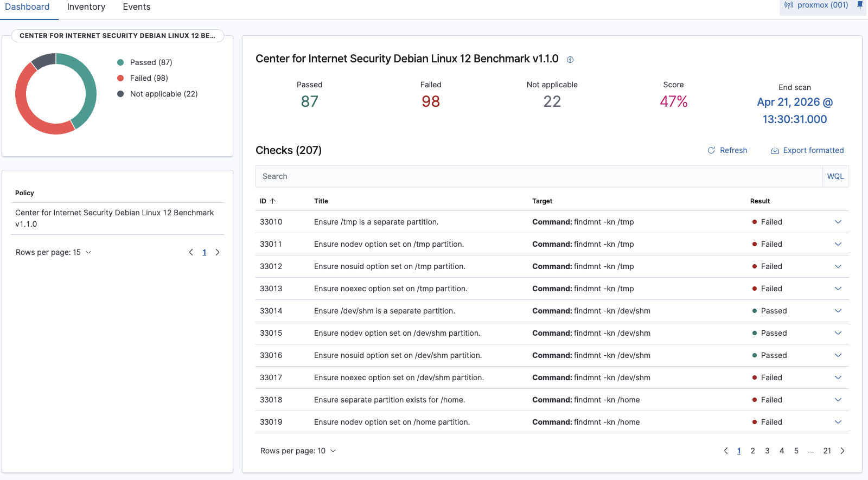This screenshot has width=868, height=480.
Task: Go to checks page 4
Action: [x=782, y=451]
